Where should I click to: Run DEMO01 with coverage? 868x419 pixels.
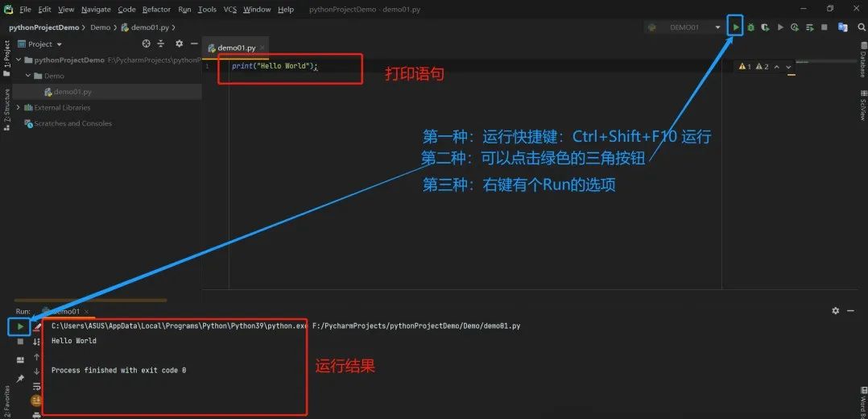[x=765, y=27]
